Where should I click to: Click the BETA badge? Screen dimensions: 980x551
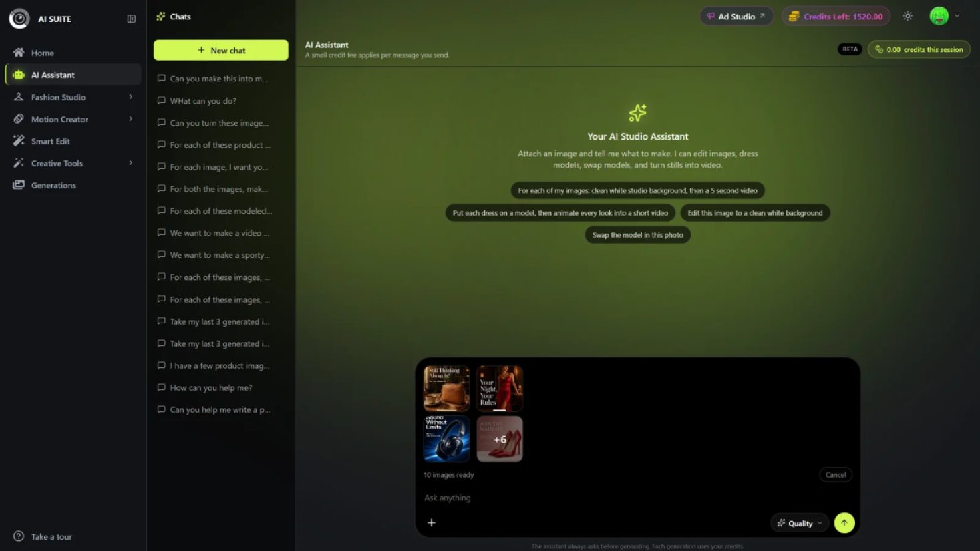point(850,49)
